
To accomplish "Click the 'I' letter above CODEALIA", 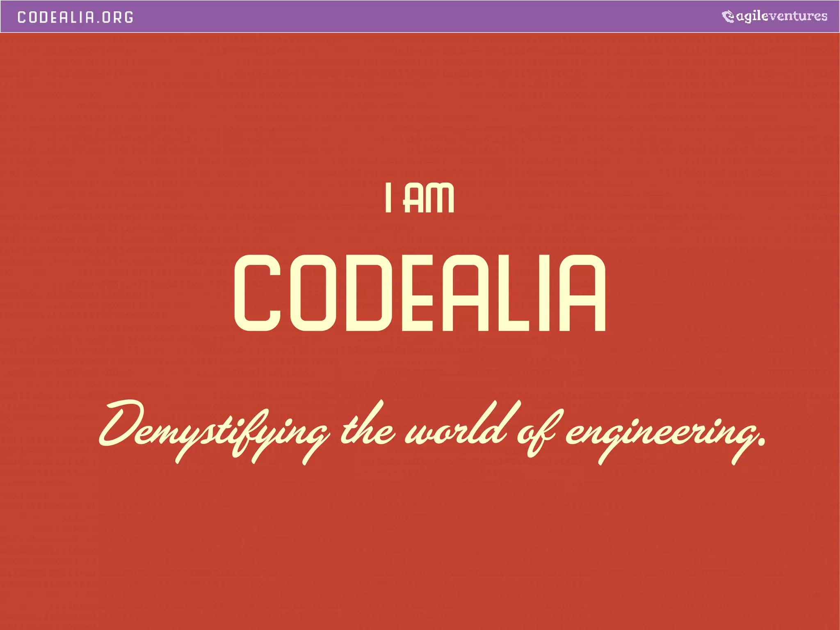I will (388, 199).
